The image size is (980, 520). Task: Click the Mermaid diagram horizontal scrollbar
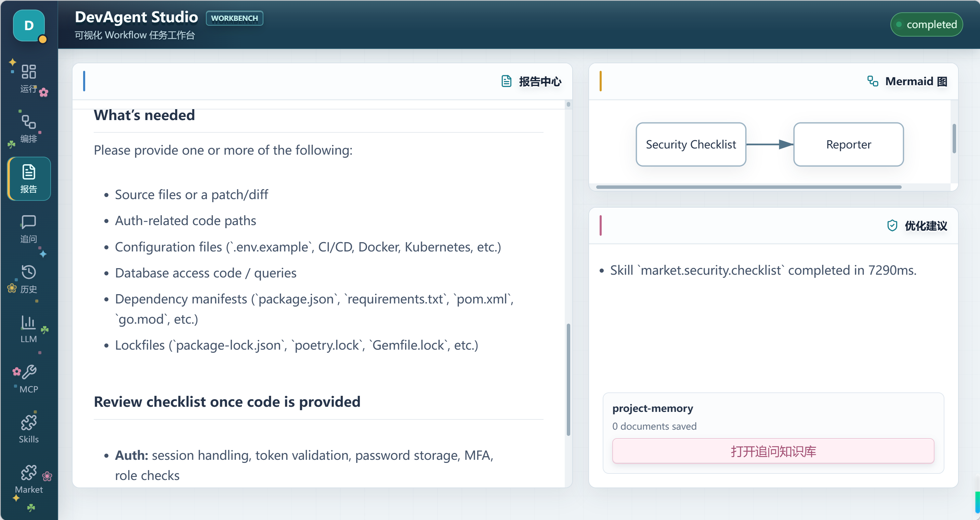click(748, 187)
